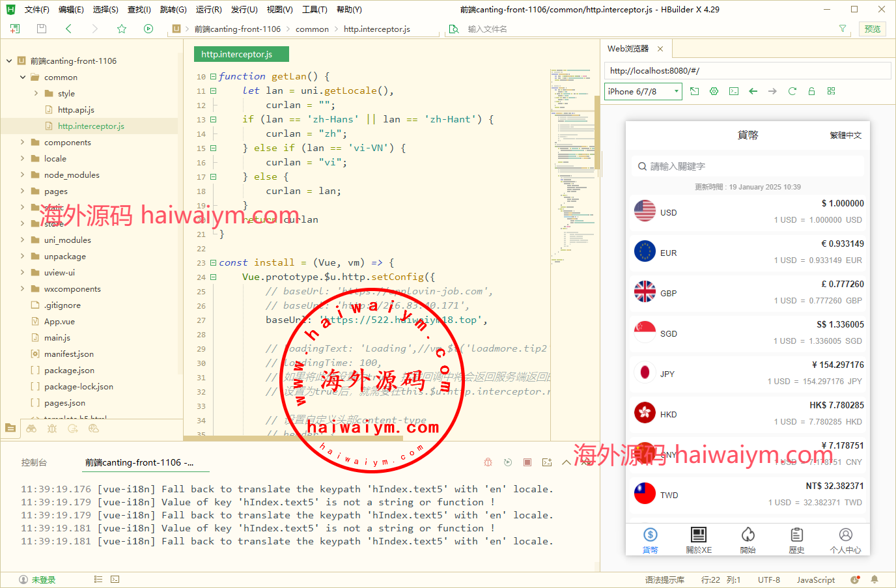Toggle fold marker at line 23
The width and height of the screenshot is (896, 588).
coord(213,263)
